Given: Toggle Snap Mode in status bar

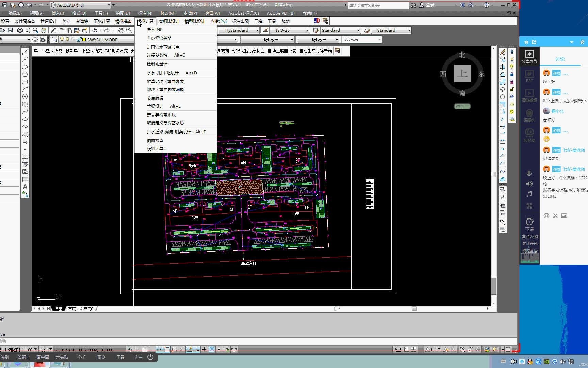Looking at the screenshot, I should pos(137,349).
